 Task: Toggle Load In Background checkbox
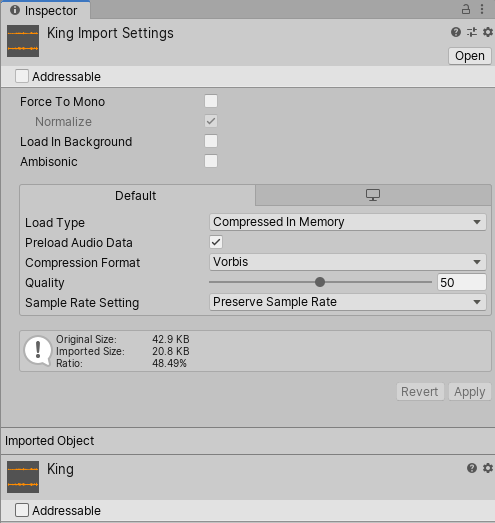tap(211, 141)
